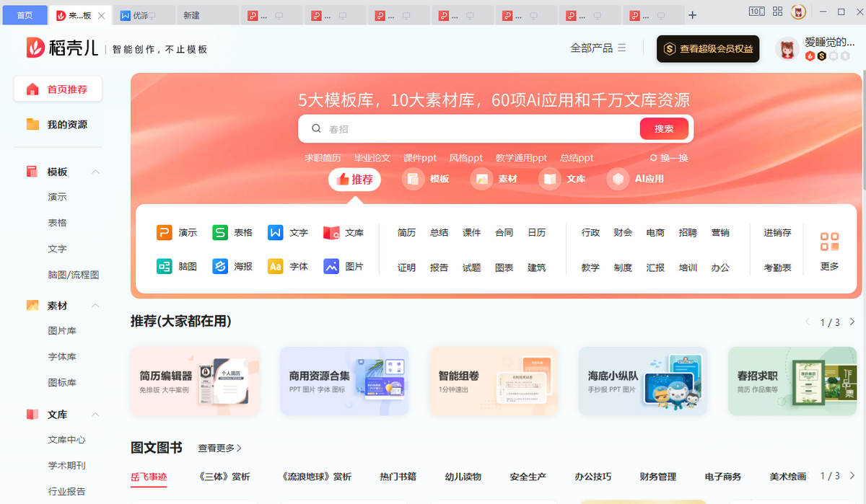Select the AI应用 banner tab
866x504 pixels.
point(635,179)
